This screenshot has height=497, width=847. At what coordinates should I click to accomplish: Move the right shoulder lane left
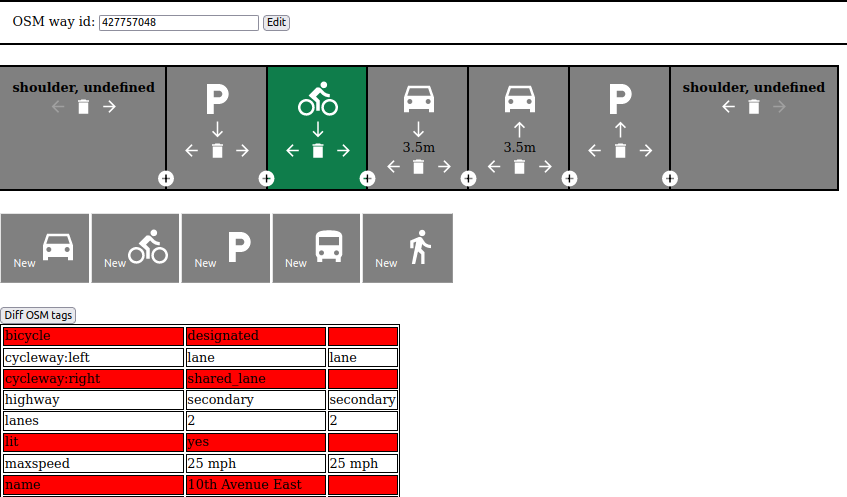click(x=728, y=107)
